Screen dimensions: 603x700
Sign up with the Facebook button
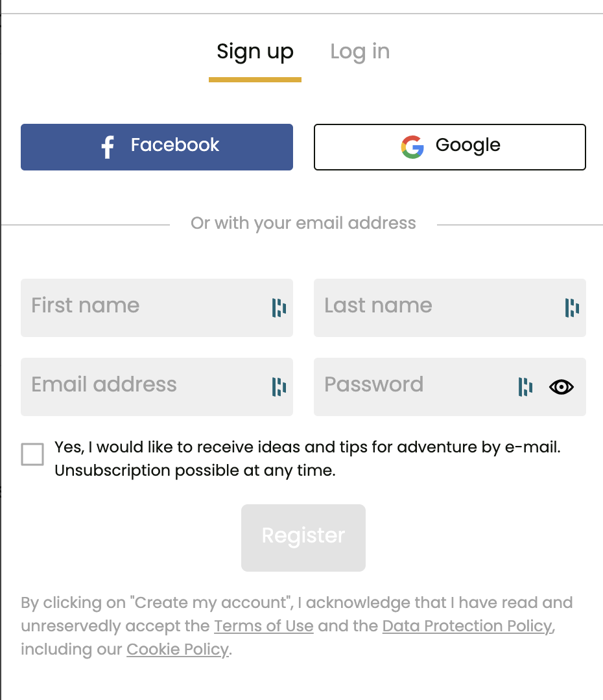pyautogui.click(x=157, y=147)
